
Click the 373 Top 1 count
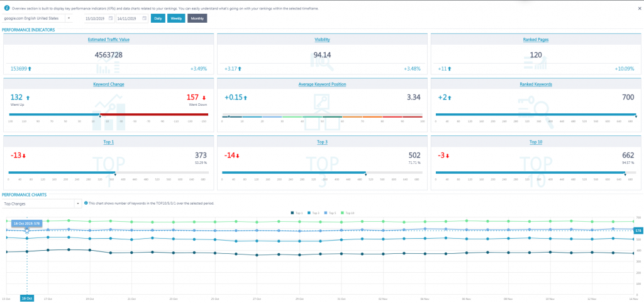click(x=201, y=156)
